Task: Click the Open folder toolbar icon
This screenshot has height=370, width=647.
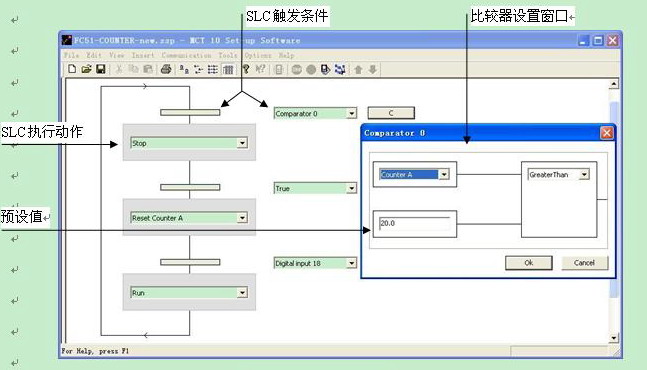Action: click(x=86, y=69)
